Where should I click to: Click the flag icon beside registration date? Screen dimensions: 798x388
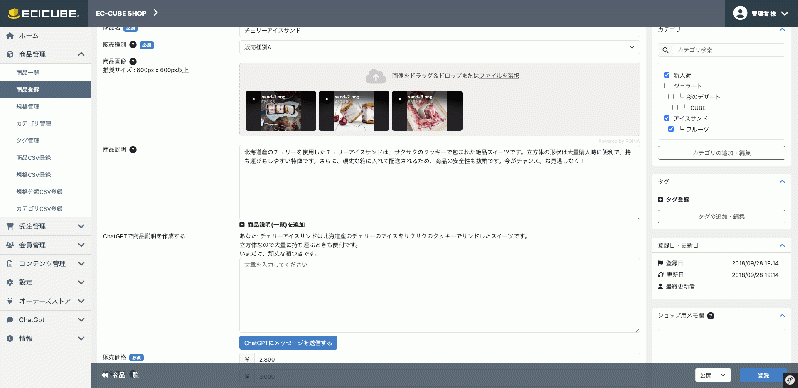[661, 263]
